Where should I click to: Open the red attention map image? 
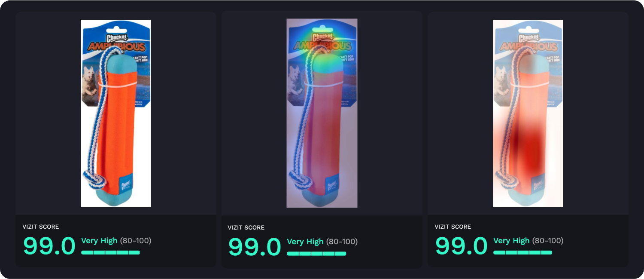tap(528, 113)
